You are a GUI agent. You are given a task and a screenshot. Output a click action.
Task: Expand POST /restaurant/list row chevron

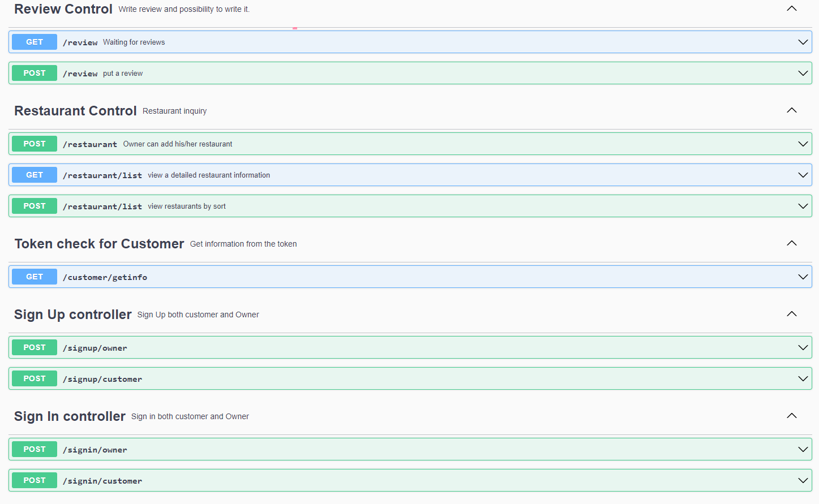click(x=803, y=206)
